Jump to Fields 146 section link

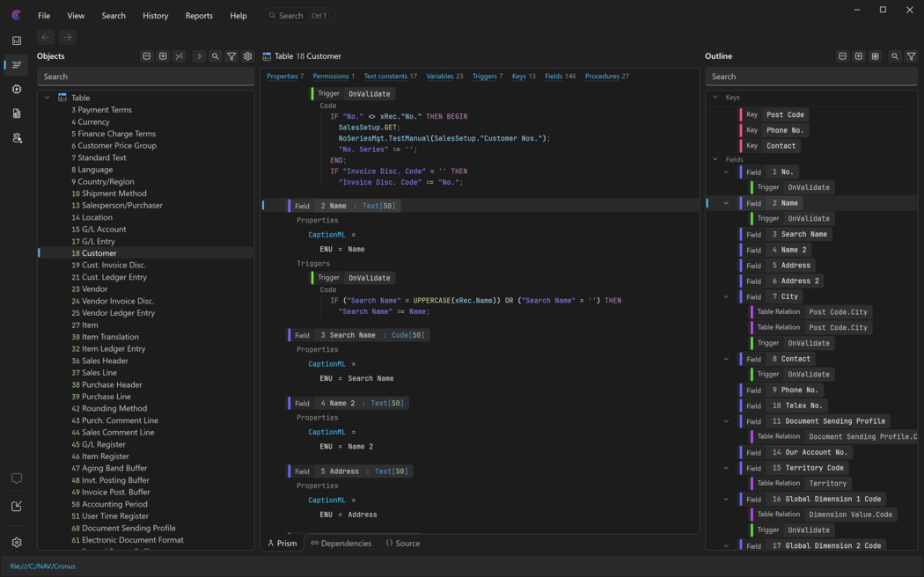[x=561, y=76]
